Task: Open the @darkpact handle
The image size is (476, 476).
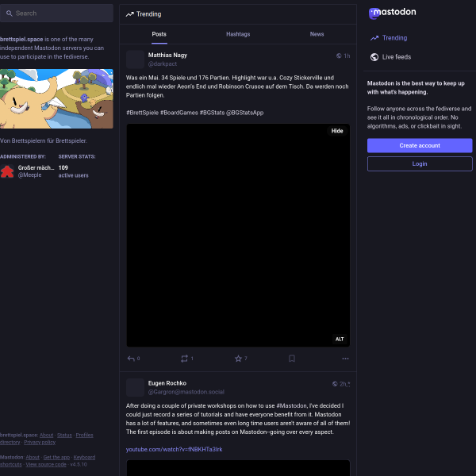Action: tap(163, 64)
